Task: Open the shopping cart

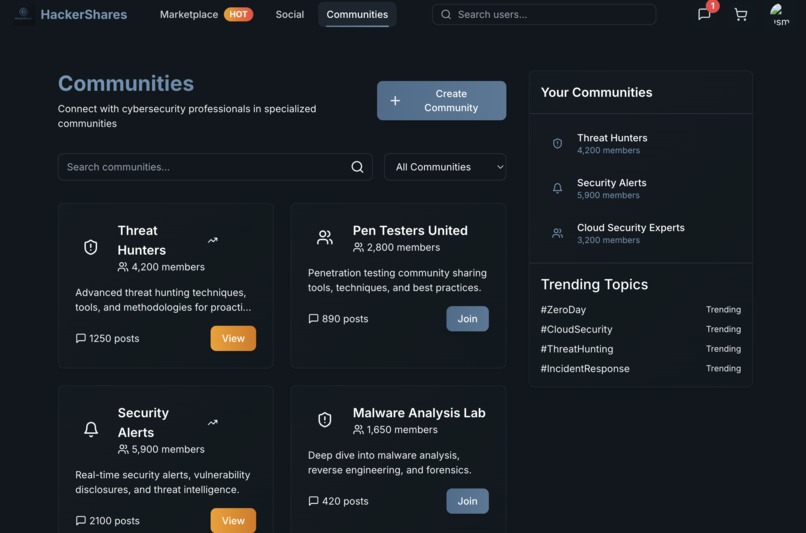Action: coord(740,14)
